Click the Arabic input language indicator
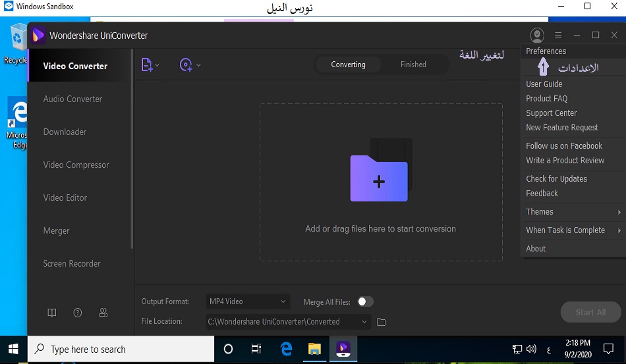 coord(548,350)
